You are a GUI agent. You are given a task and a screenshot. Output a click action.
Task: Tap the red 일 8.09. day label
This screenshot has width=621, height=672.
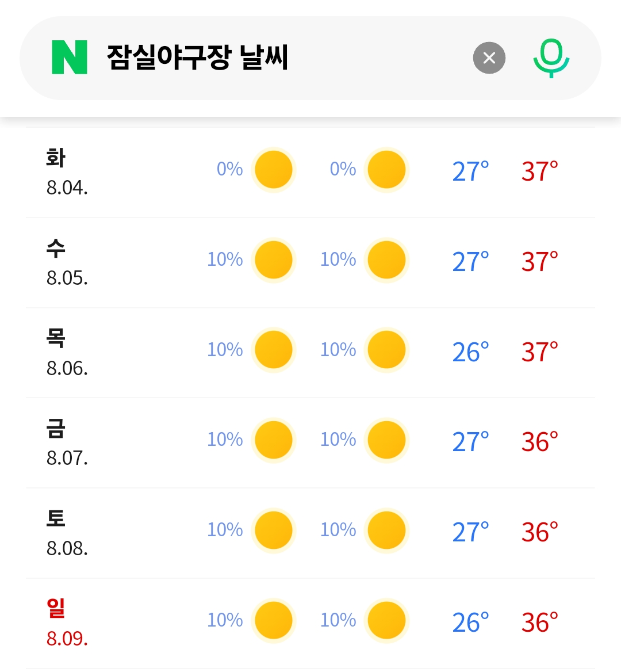[67, 623]
